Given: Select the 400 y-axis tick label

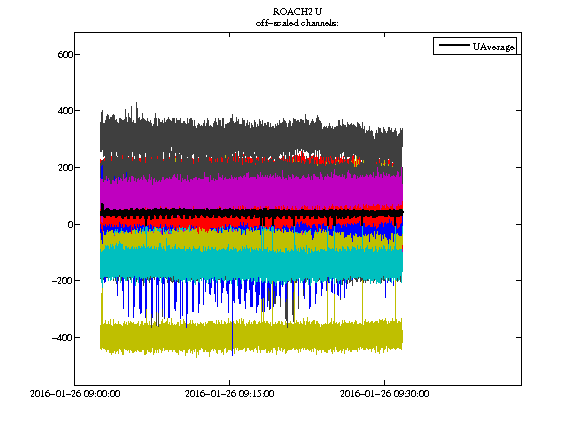Looking at the screenshot, I should (65, 111).
